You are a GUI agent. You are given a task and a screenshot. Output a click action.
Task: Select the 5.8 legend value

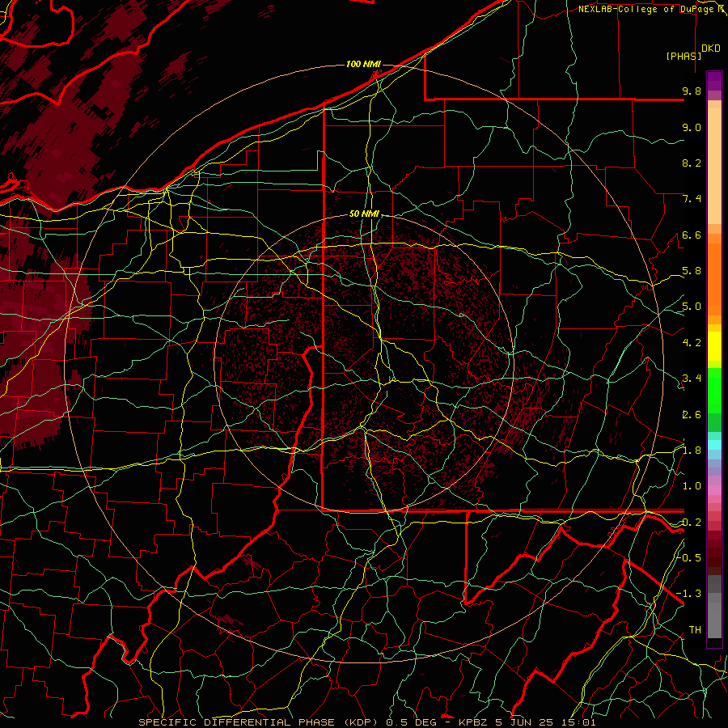pyautogui.click(x=692, y=271)
